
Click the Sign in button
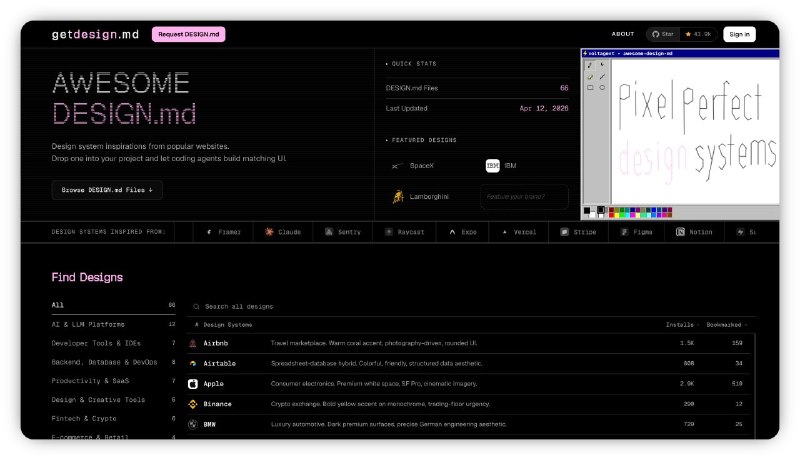coord(739,34)
